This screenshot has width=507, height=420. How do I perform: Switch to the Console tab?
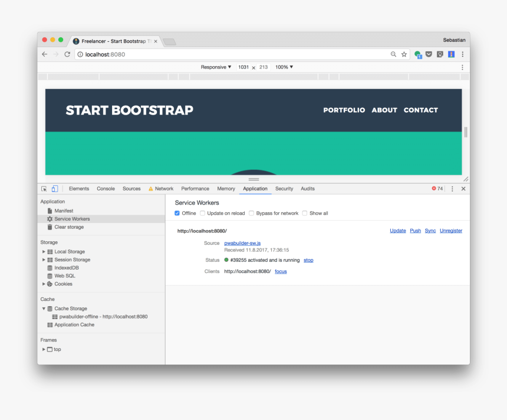pos(106,189)
